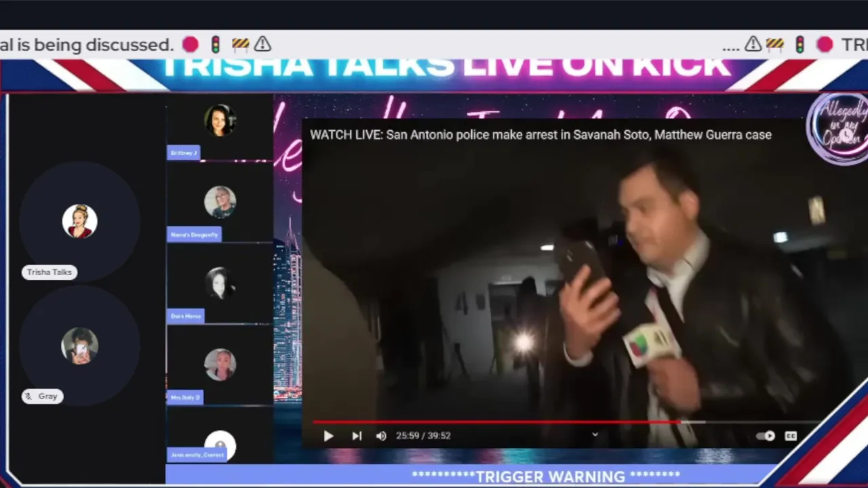Viewport: 868px width, 488px height.
Task: Turn on closed captions CC
Action: coord(791,436)
